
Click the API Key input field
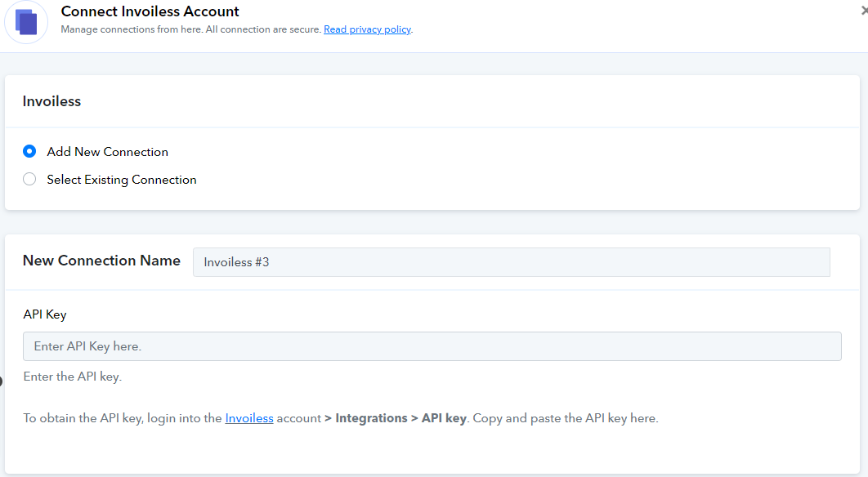(x=432, y=346)
